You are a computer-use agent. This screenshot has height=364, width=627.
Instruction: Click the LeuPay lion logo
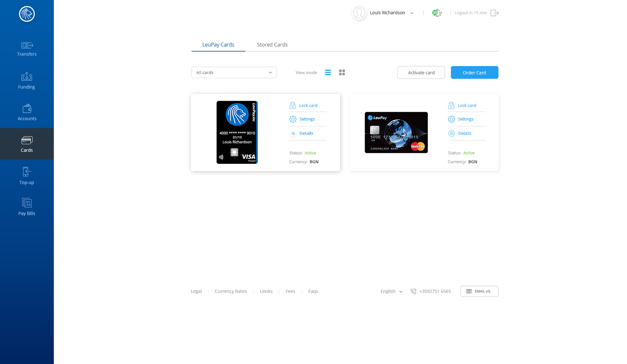pos(27,14)
